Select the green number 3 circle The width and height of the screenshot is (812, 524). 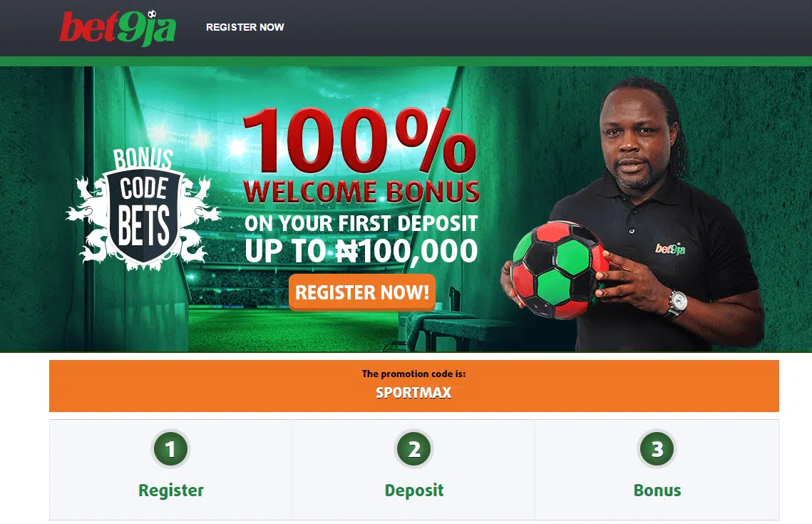coord(657,449)
